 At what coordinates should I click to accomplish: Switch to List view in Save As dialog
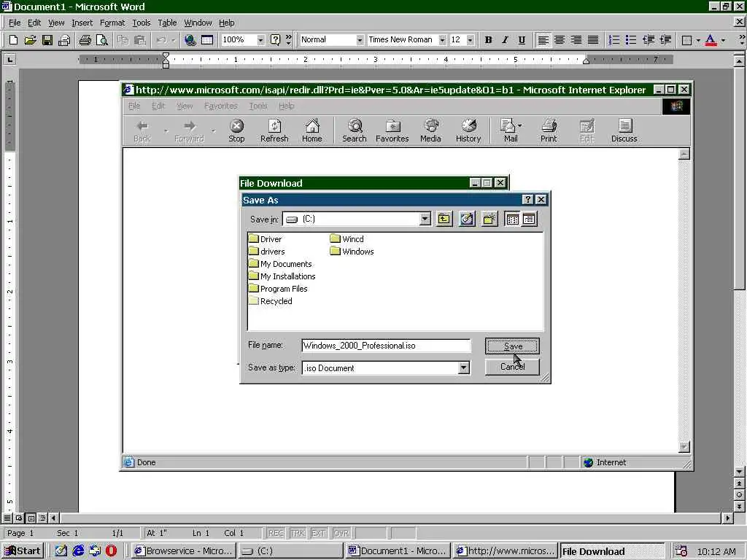pos(513,219)
